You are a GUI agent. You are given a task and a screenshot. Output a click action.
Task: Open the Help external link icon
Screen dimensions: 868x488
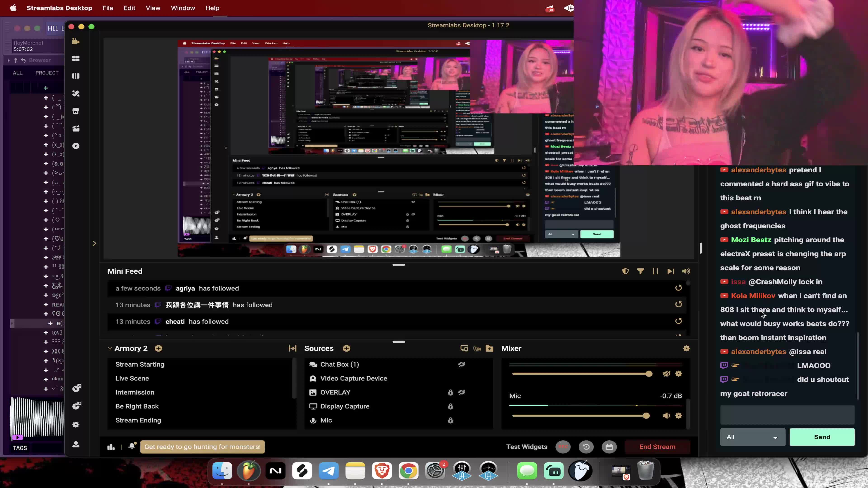coord(77,406)
